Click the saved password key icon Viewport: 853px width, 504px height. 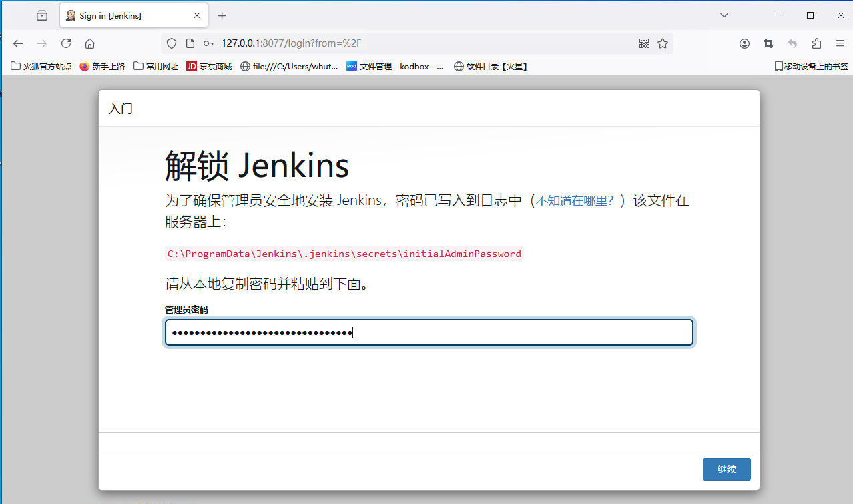coord(209,43)
